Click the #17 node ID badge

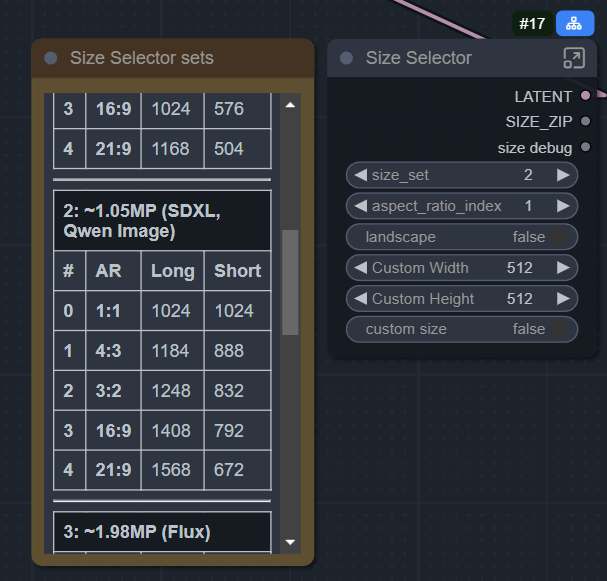point(532,23)
